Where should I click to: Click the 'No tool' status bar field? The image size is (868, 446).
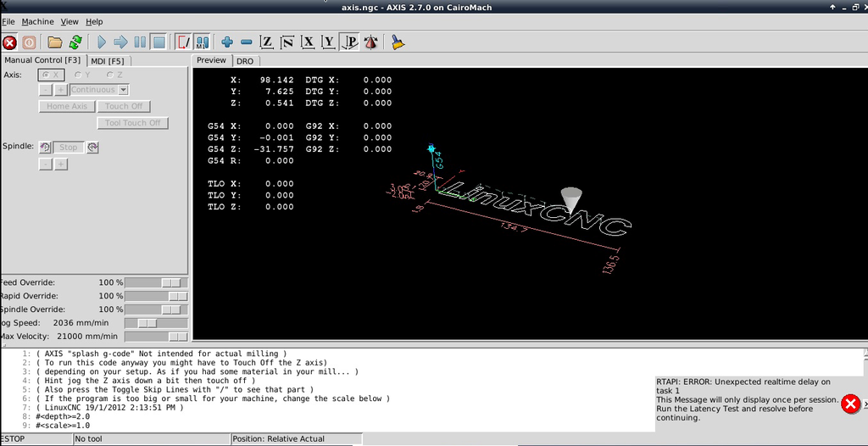point(151,439)
